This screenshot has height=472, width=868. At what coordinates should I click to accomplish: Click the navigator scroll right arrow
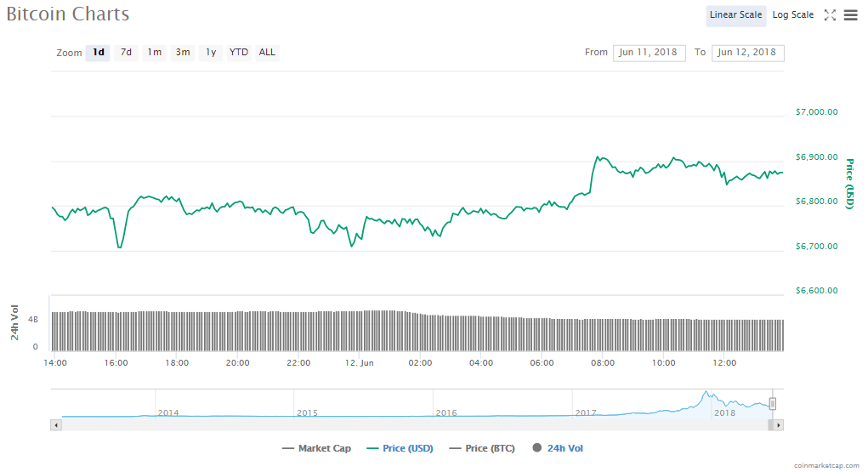coord(778,424)
